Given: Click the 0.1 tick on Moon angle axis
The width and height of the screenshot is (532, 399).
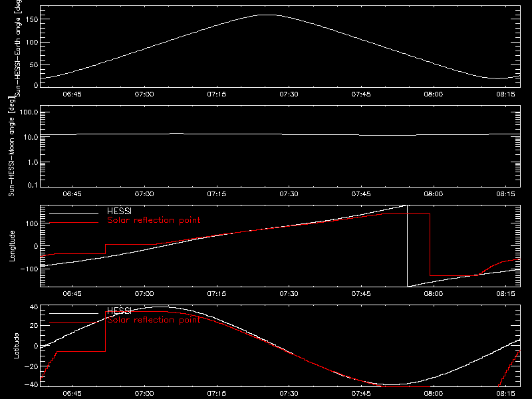Looking at the screenshot, I should click(33, 186).
